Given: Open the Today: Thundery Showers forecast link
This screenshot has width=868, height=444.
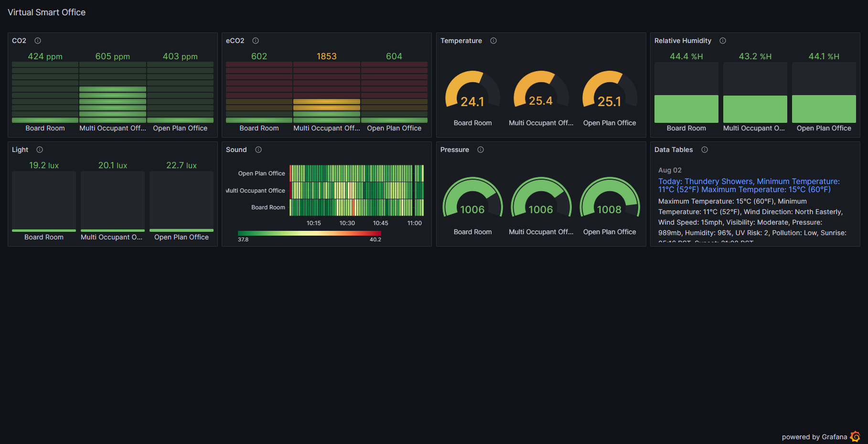Looking at the screenshot, I should click(x=749, y=185).
